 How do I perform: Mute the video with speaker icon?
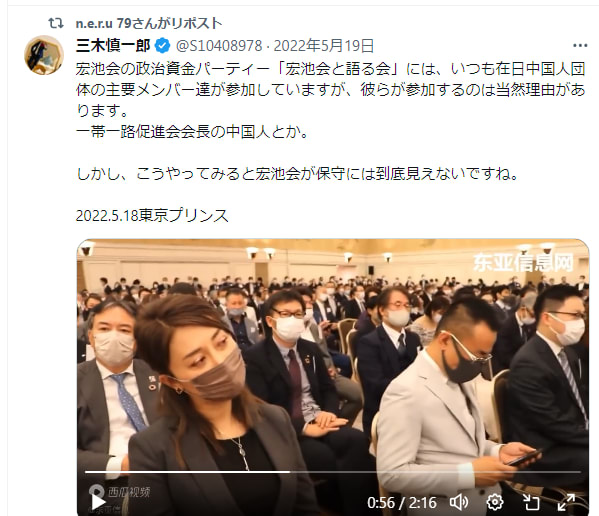[x=459, y=502]
